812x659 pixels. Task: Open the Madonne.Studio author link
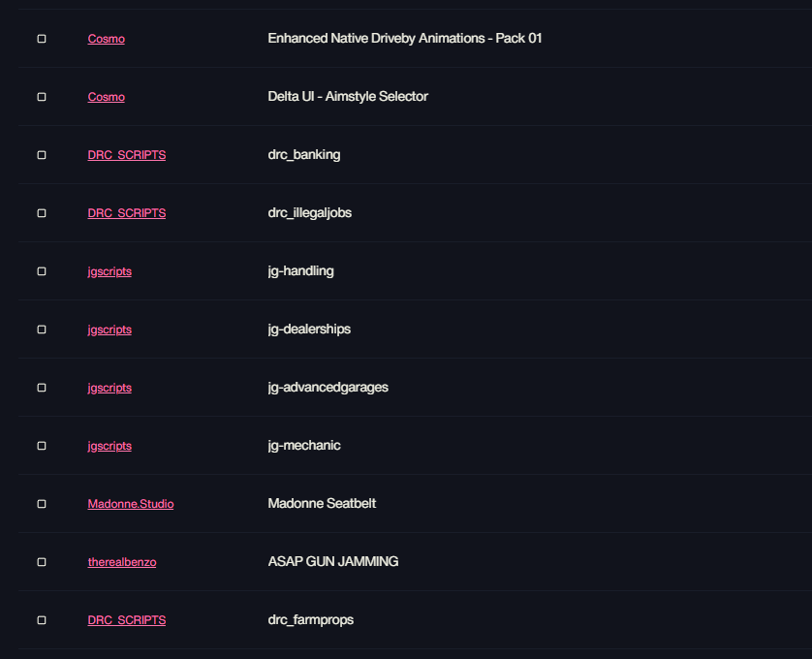tap(131, 504)
